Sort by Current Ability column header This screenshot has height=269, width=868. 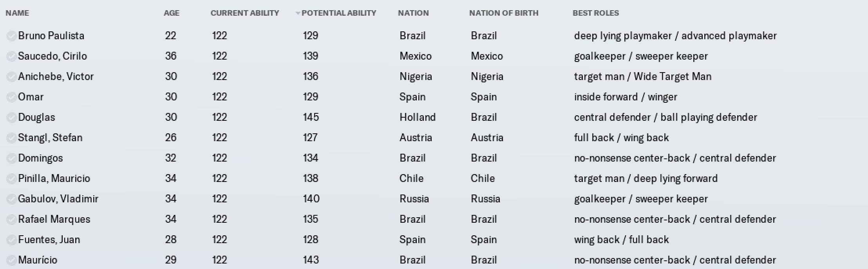point(245,13)
